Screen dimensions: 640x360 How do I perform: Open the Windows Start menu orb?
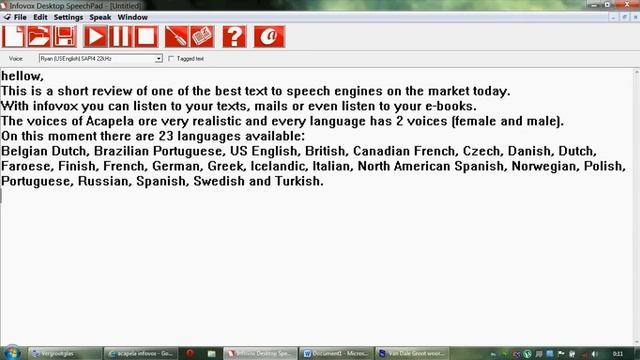coord(12,353)
